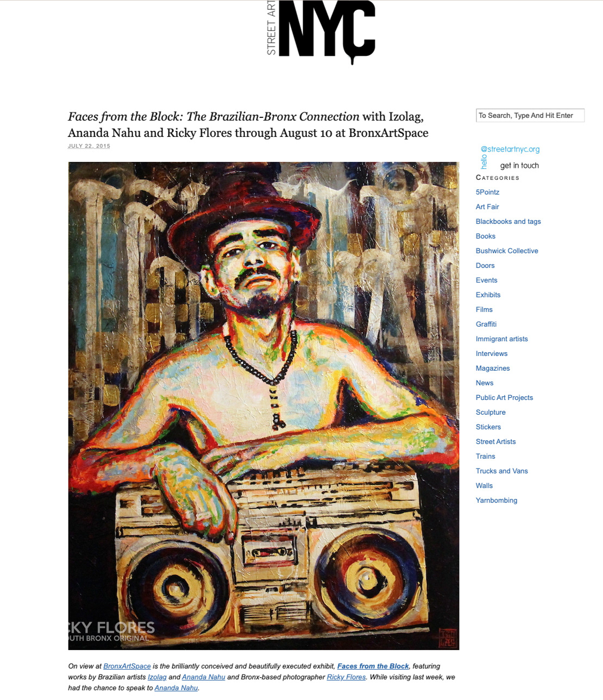Focus the search input field
The width and height of the screenshot is (603, 700).
click(530, 115)
